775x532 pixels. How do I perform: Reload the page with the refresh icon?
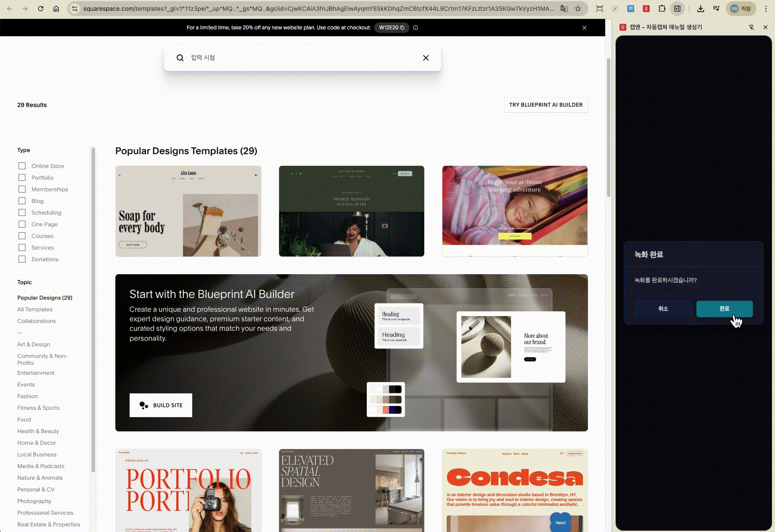41,9
